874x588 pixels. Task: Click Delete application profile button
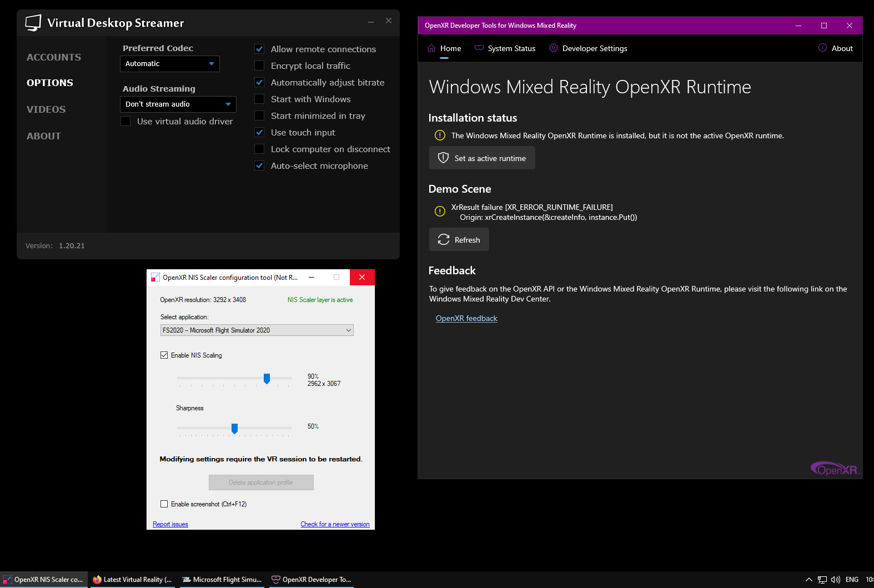[x=261, y=483]
